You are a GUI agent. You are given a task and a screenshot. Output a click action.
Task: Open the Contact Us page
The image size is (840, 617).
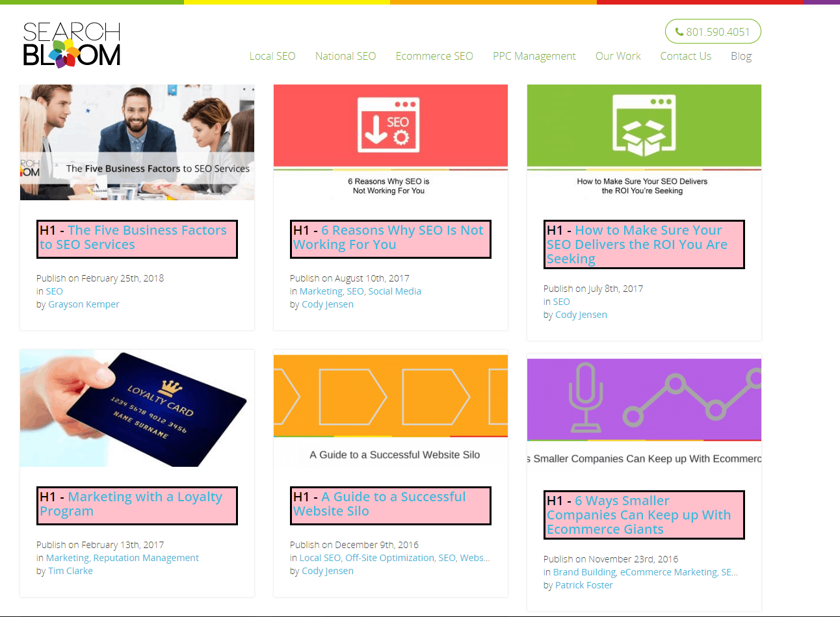(x=685, y=56)
